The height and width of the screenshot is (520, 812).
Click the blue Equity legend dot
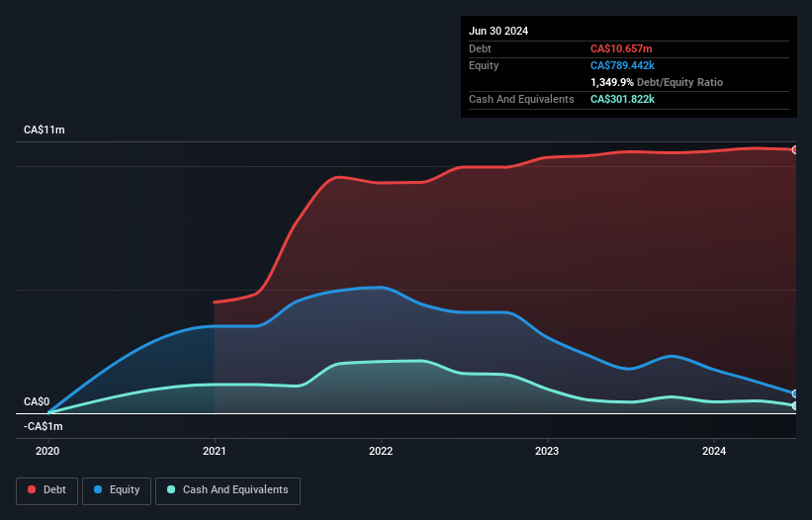coord(98,489)
